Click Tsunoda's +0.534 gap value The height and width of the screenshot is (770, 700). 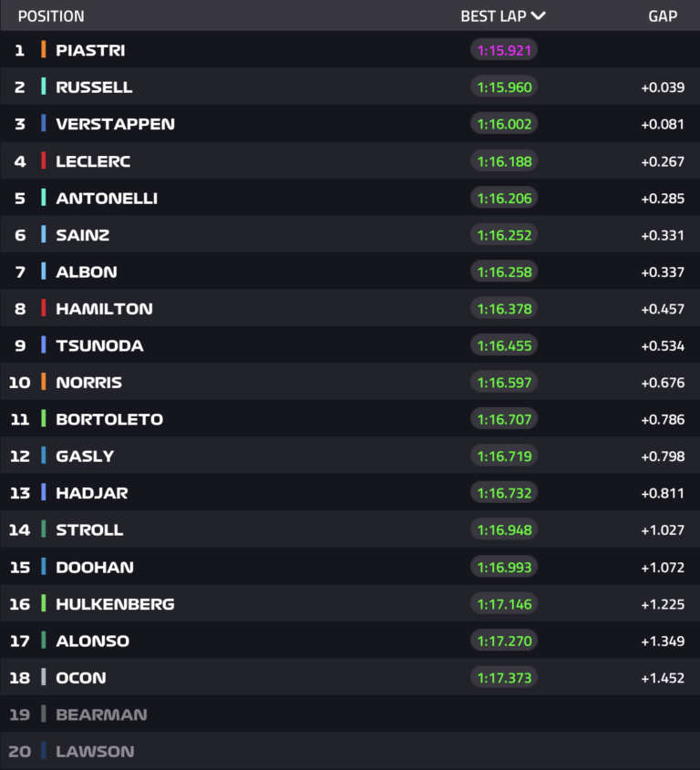[x=663, y=345]
